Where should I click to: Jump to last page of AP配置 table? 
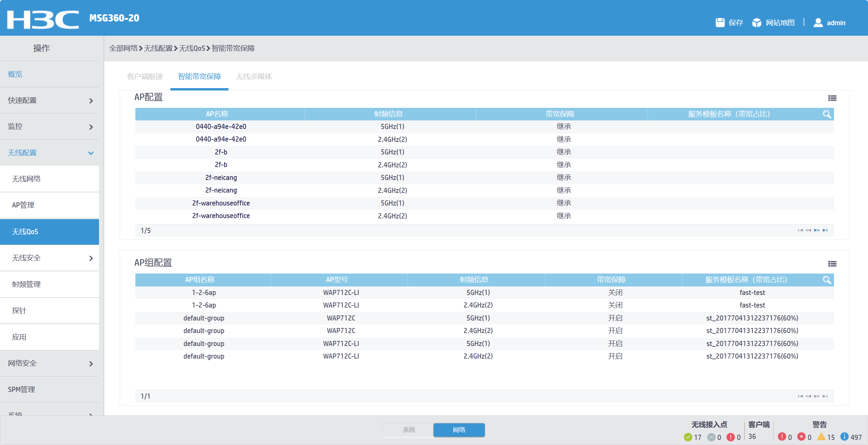point(825,230)
